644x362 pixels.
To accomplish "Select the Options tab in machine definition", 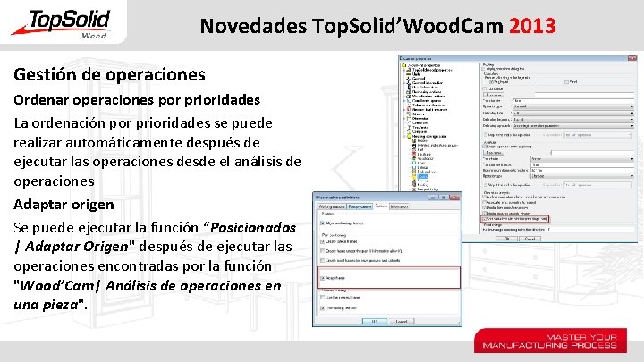I will [x=381, y=206].
